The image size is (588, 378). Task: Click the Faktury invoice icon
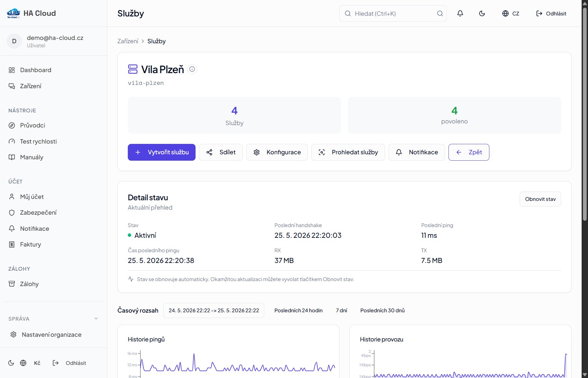click(x=12, y=245)
